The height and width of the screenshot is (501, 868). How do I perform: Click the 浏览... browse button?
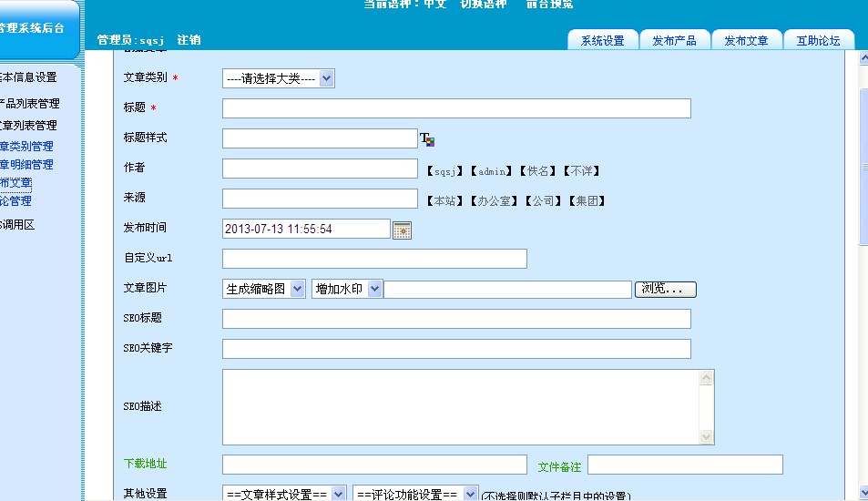pyautogui.click(x=665, y=289)
